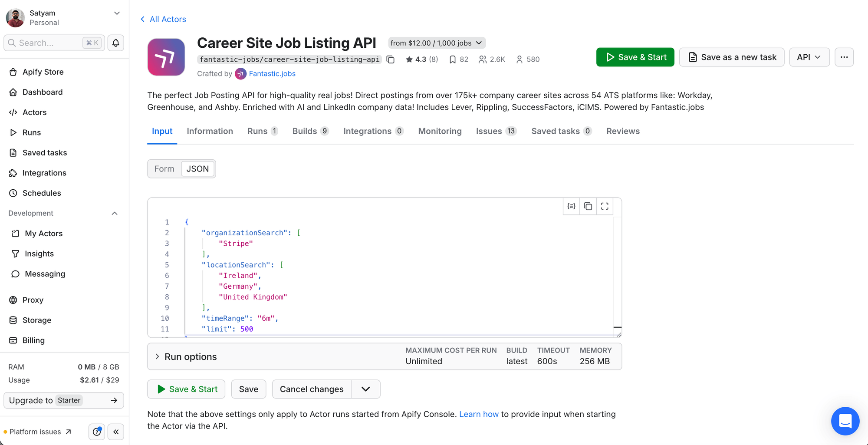Image resolution: width=868 pixels, height=445 pixels.
Task: Select the Reviews tab
Action: [623, 131]
